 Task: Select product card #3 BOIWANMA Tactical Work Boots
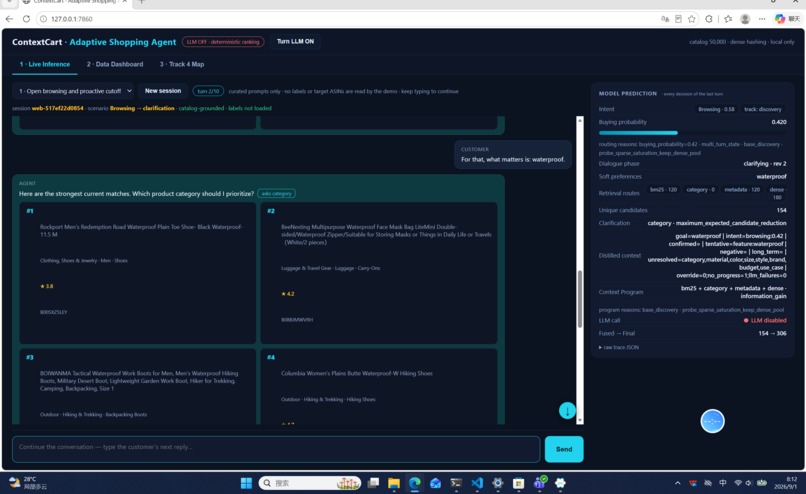click(137, 387)
